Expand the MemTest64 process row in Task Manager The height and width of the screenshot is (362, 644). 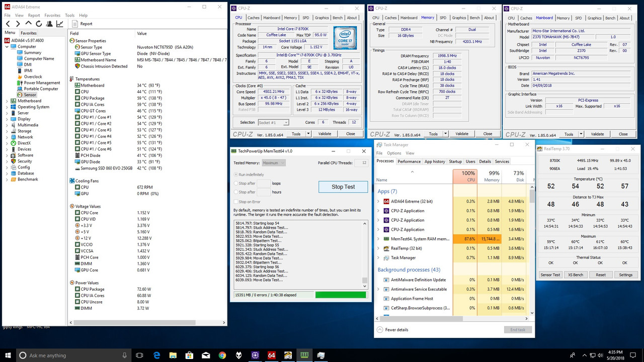tap(378, 239)
